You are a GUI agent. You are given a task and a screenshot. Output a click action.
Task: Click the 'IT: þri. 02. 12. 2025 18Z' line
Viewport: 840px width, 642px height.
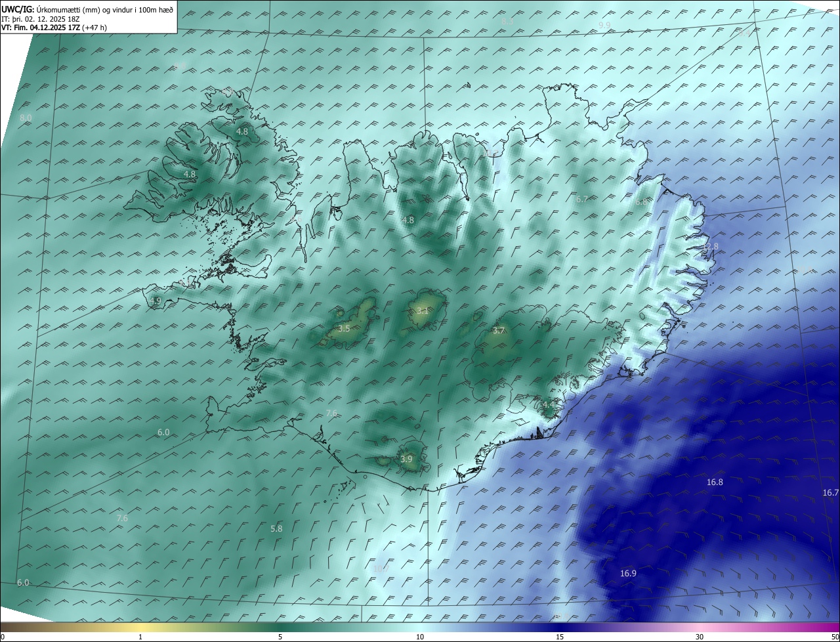tap(41, 18)
